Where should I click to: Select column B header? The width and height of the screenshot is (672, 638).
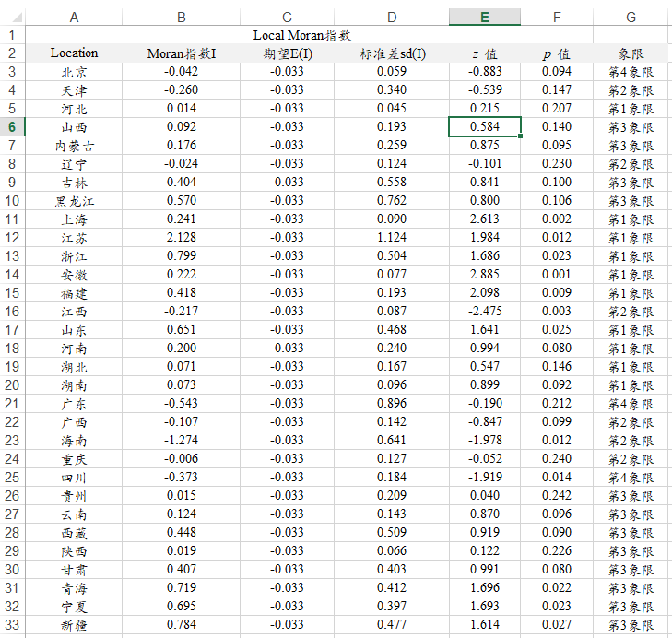click(182, 17)
